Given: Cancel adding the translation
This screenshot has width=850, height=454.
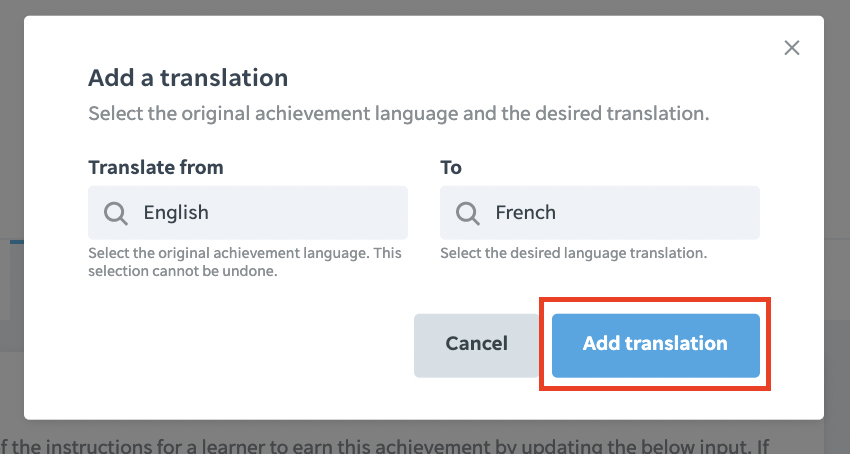Looking at the screenshot, I should coord(476,345).
